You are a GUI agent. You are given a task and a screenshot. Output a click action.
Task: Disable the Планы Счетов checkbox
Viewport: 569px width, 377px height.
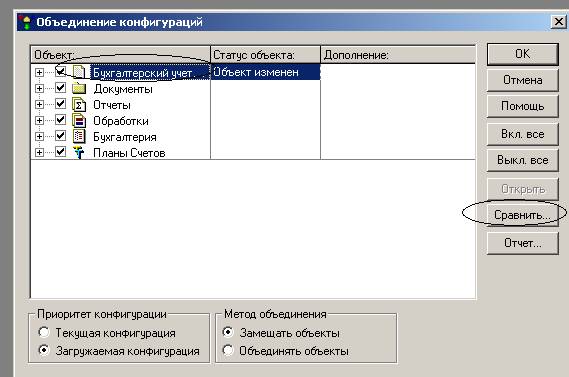pyautogui.click(x=60, y=152)
